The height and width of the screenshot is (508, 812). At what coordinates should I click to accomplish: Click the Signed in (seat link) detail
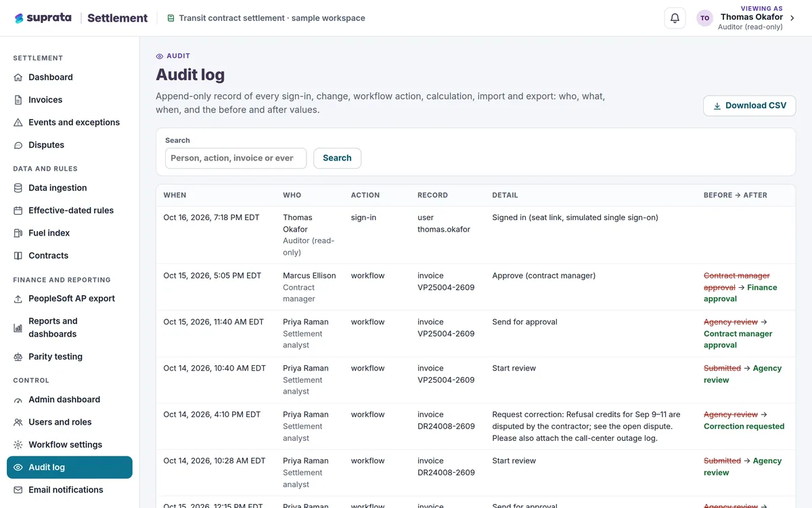(x=575, y=217)
